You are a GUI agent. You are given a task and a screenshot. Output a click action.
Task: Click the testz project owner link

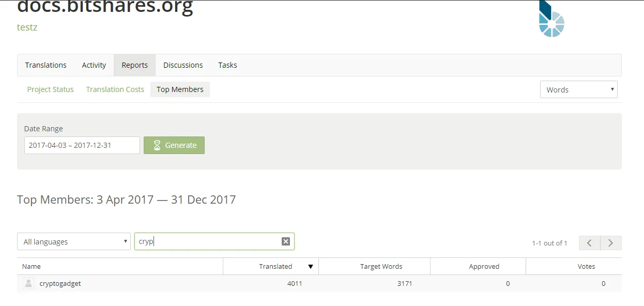click(x=27, y=27)
